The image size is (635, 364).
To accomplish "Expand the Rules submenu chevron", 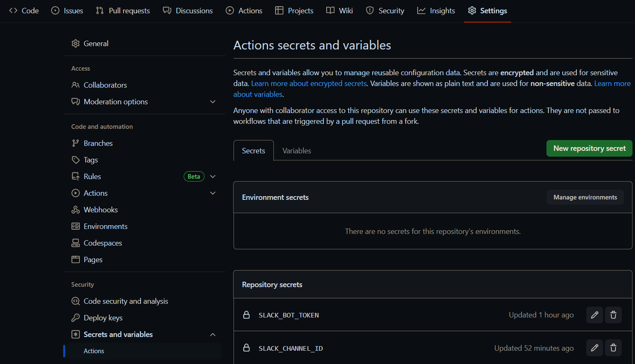I will click(213, 177).
